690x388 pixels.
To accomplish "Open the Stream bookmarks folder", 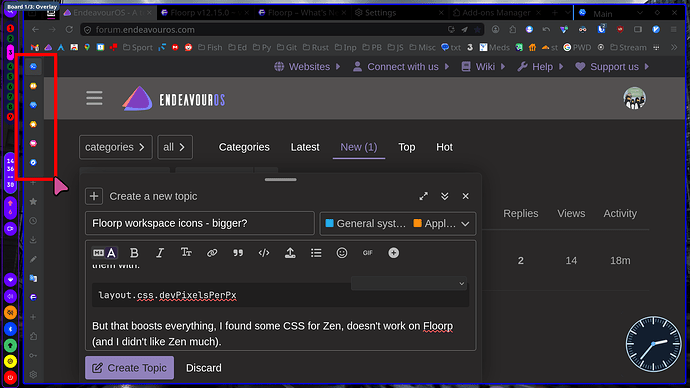I will [x=628, y=48].
